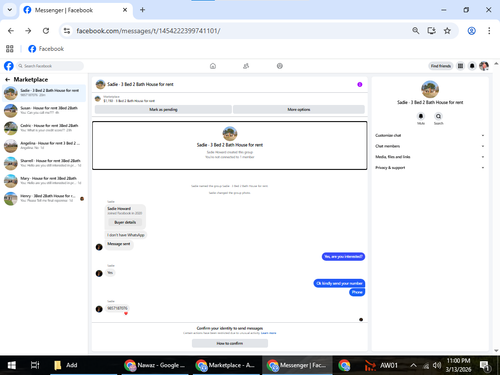This screenshot has width=500, height=375.
Task: Open the purple conversation information icon
Action: click(x=360, y=84)
